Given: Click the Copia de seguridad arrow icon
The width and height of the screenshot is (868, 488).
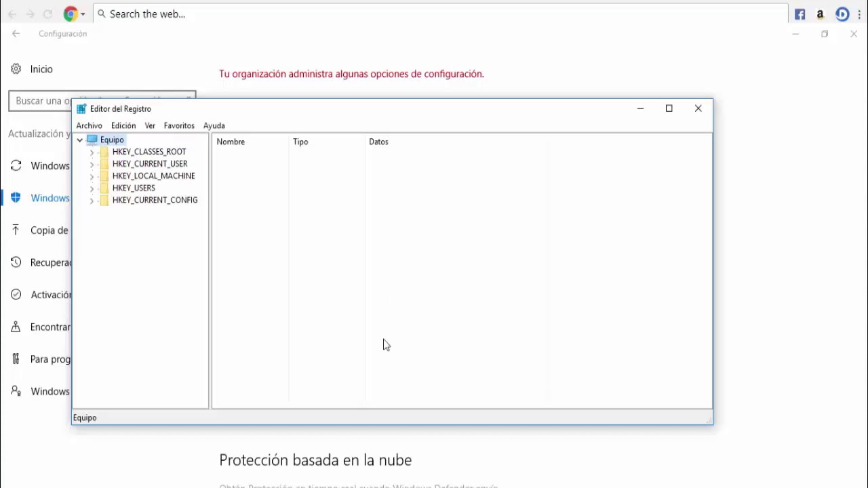Looking at the screenshot, I should tap(16, 230).
